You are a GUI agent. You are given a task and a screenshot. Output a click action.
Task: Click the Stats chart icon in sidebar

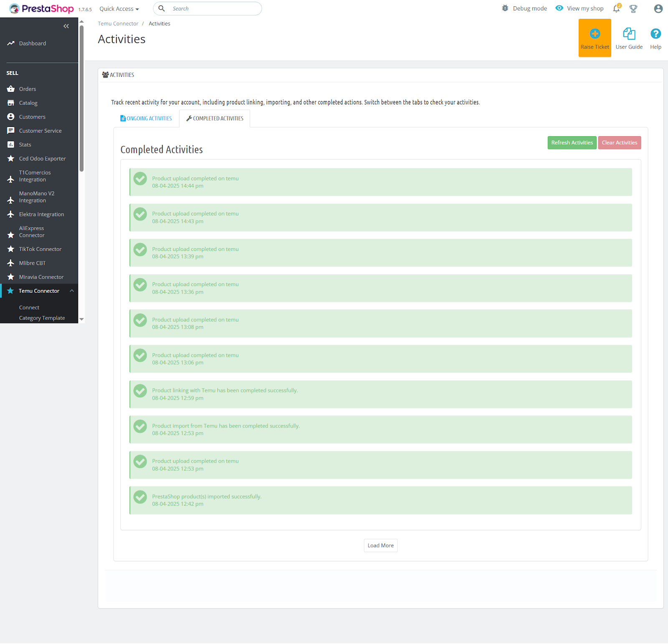11,145
